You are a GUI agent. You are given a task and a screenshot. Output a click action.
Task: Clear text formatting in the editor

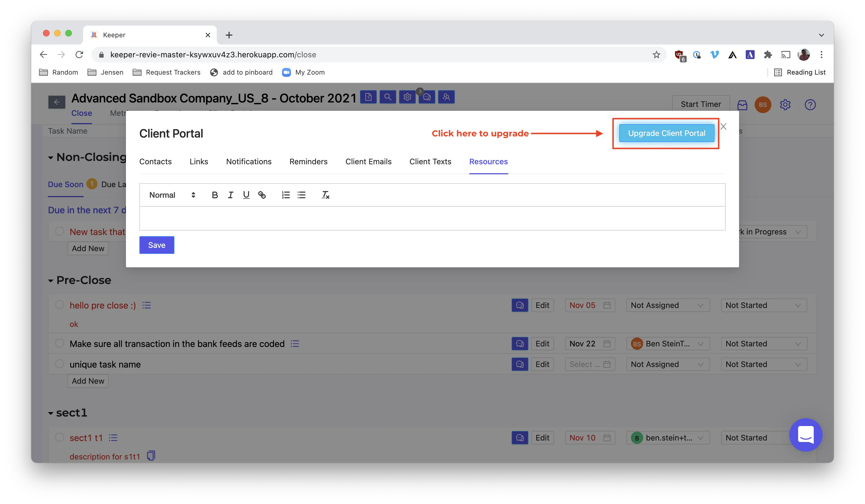click(x=325, y=195)
